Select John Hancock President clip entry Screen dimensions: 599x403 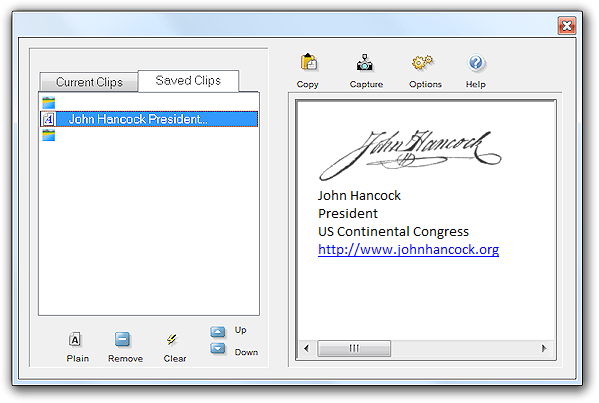(x=149, y=119)
